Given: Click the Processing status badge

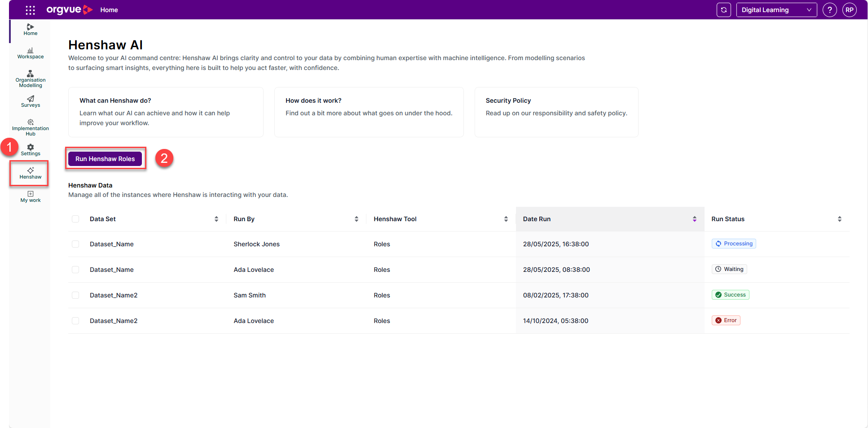Looking at the screenshot, I should (x=734, y=244).
